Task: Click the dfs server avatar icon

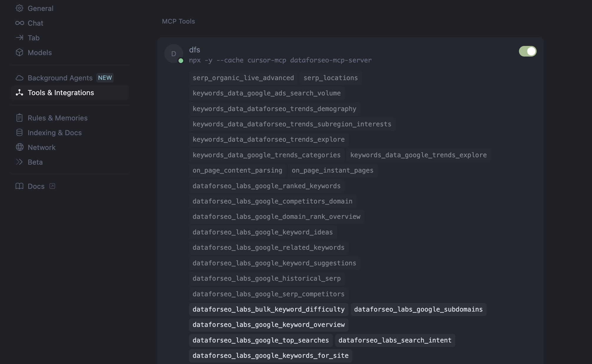Action: coord(174,54)
